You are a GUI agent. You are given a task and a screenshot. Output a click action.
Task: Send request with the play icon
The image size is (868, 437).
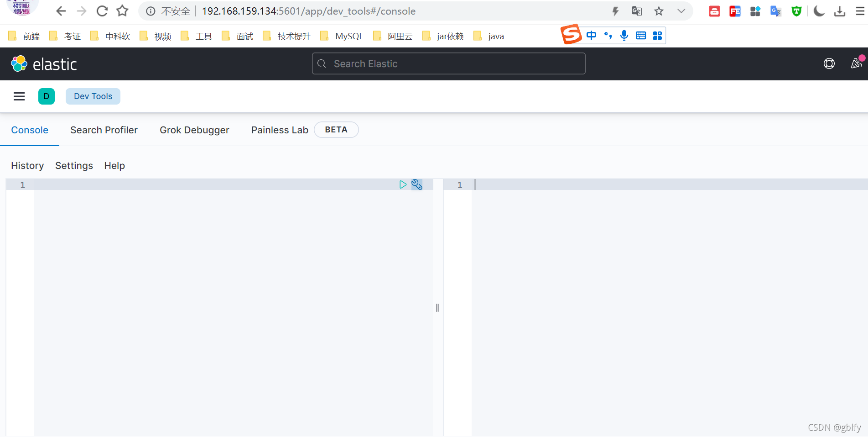click(x=403, y=184)
